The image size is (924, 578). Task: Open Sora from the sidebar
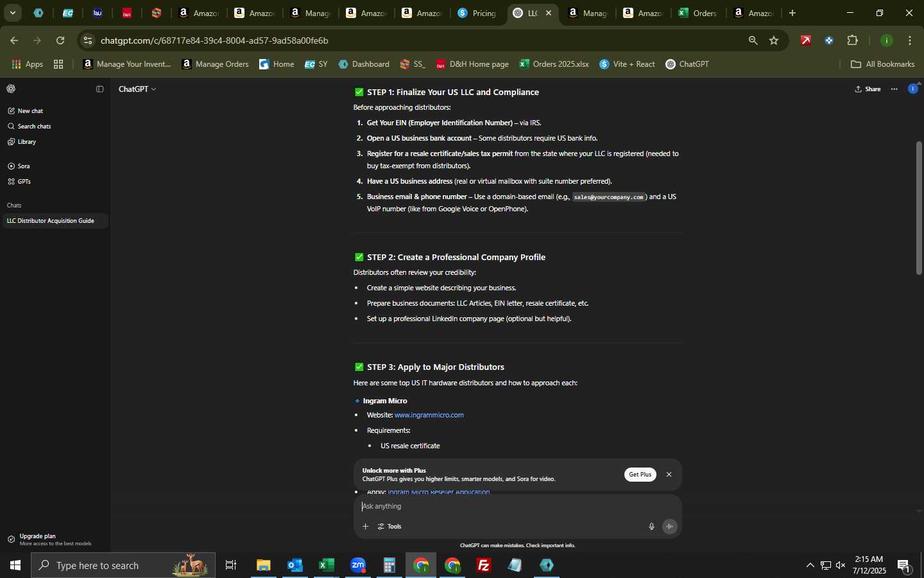point(19,166)
